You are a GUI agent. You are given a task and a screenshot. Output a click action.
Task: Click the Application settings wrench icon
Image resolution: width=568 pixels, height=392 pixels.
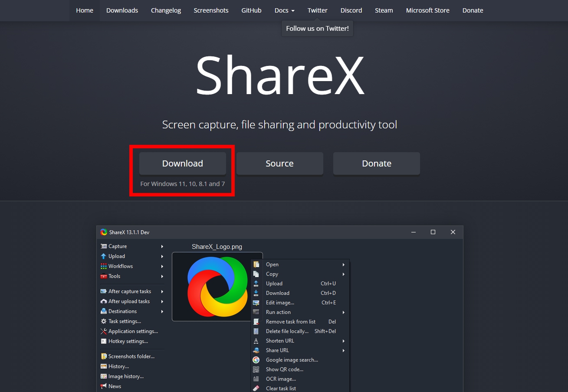(x=104, y=331)
